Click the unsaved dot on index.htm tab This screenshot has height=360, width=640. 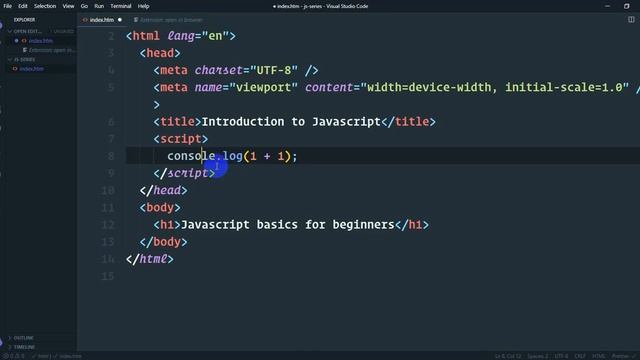pyautogui.click(x=120, y=20)
